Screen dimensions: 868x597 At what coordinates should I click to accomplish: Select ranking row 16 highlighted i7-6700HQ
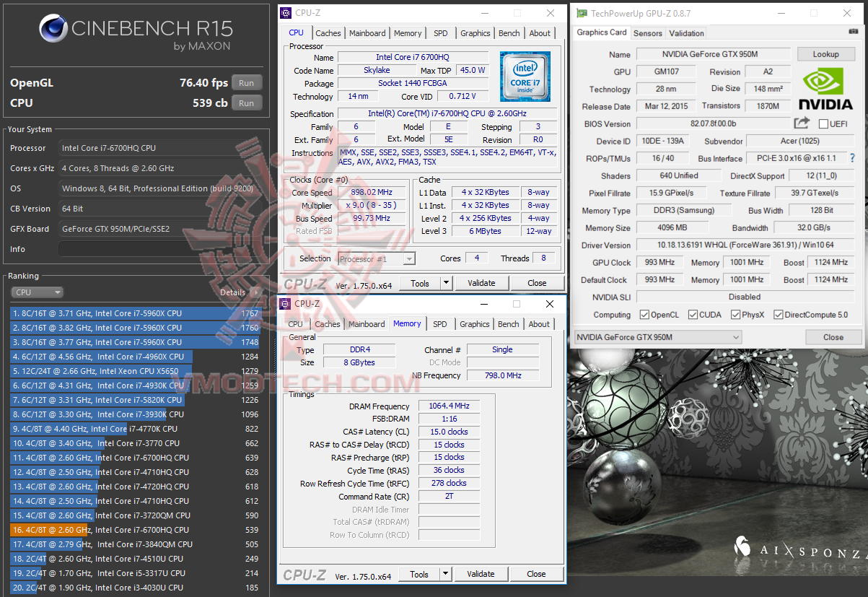click(135, 530)
